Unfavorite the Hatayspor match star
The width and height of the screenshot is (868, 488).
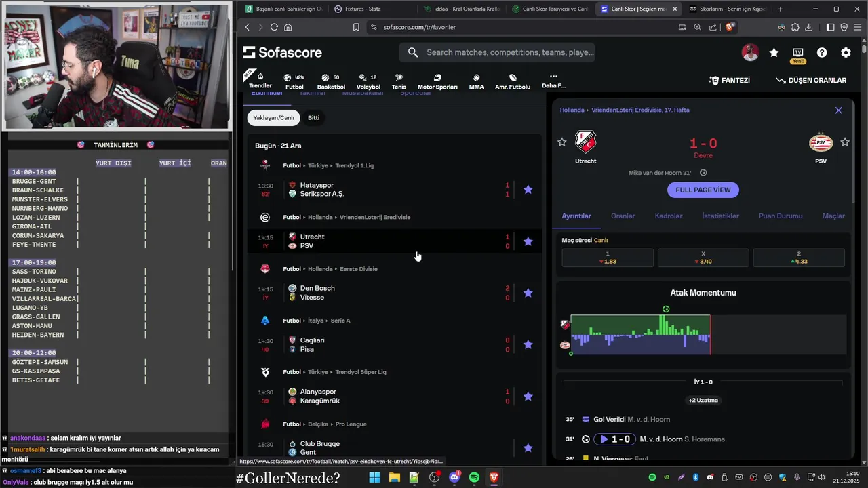(528, 190)
